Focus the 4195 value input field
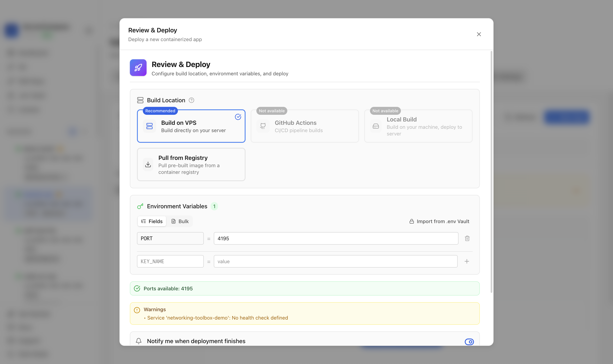613x364 pixels. pyautogui.click(x=336, y=238)
